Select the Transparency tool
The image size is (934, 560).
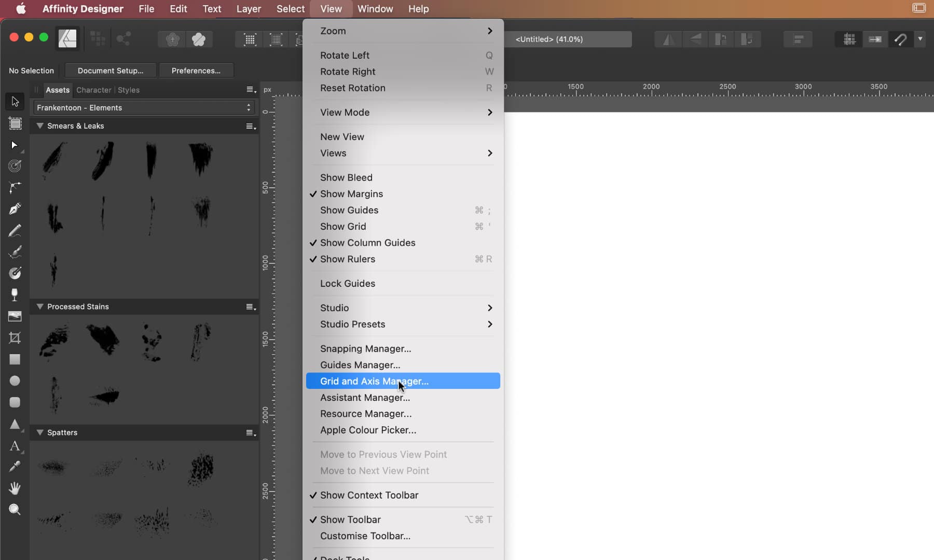(x=15, y=295)
